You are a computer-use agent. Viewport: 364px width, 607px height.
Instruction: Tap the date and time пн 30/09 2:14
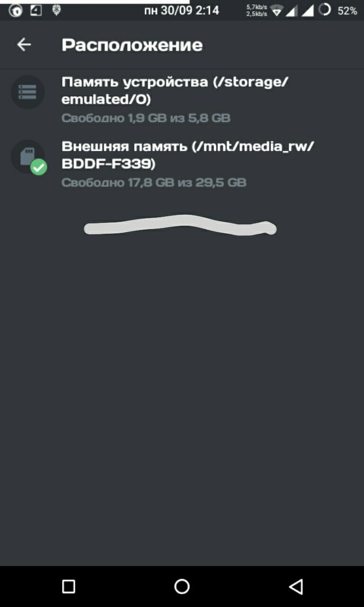(182, 10)
